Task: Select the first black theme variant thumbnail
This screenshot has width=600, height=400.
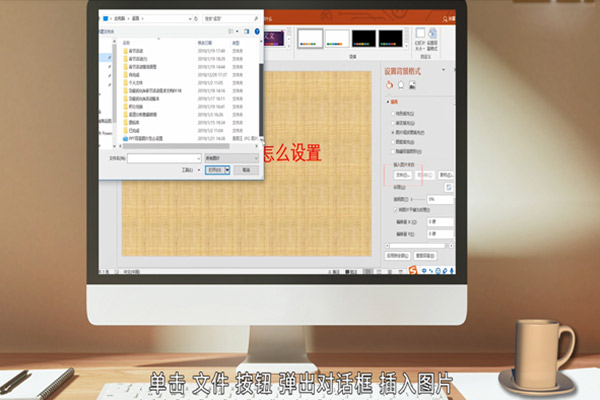Action: [364, 38]
